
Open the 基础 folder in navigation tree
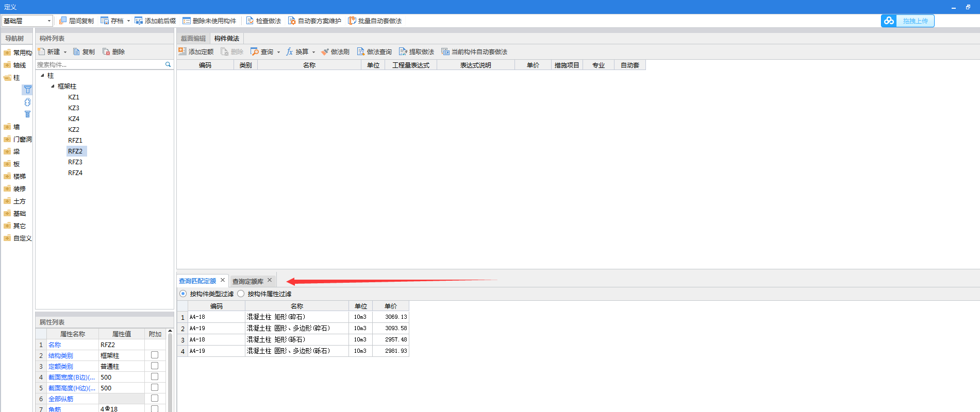7,213
